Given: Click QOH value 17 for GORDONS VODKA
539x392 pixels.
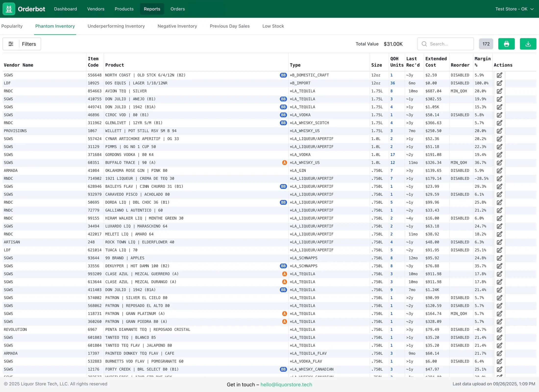Looking at the screenshot, I should pyautogui.click(x=392, y=155).
